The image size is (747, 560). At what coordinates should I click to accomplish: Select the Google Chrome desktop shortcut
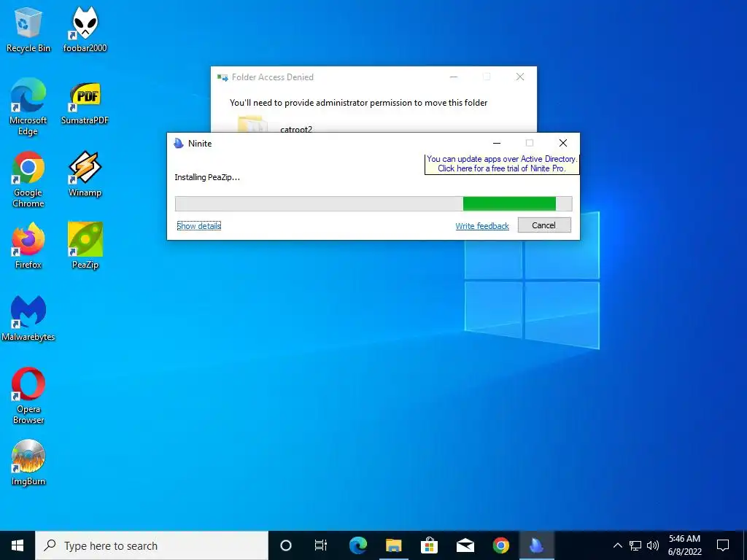[x=28, y=179]
